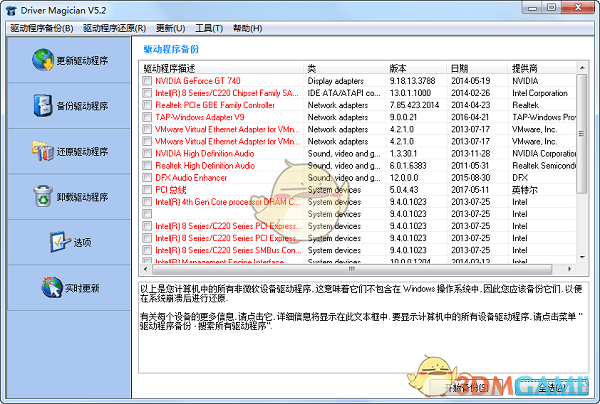600x404 pixels.
Task: Open the 选项 checklist icon
Action: tap(60, 242)
